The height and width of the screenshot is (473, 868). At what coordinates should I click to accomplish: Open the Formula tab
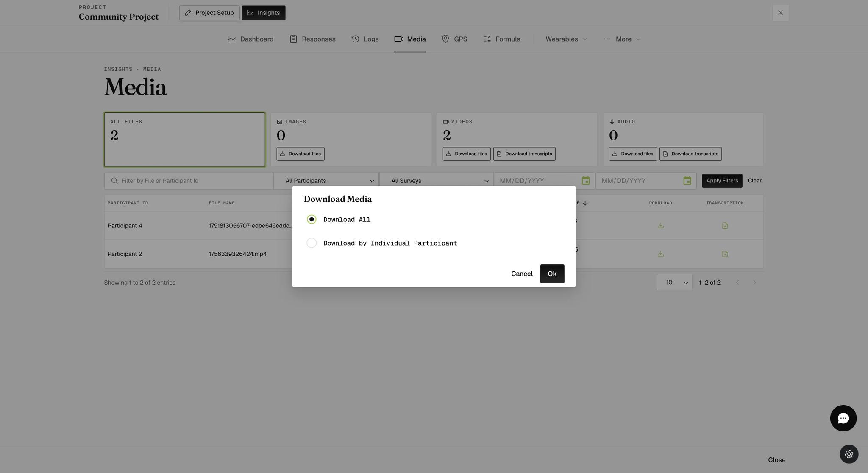click(502, 39)
